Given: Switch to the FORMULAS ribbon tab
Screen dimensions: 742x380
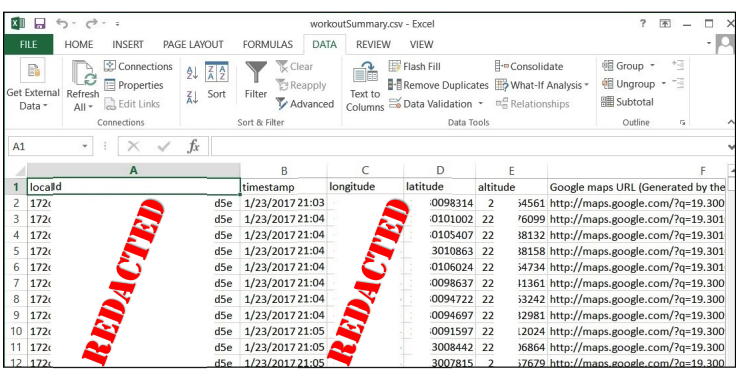Looking at the screenshot, I should (268, 44).
